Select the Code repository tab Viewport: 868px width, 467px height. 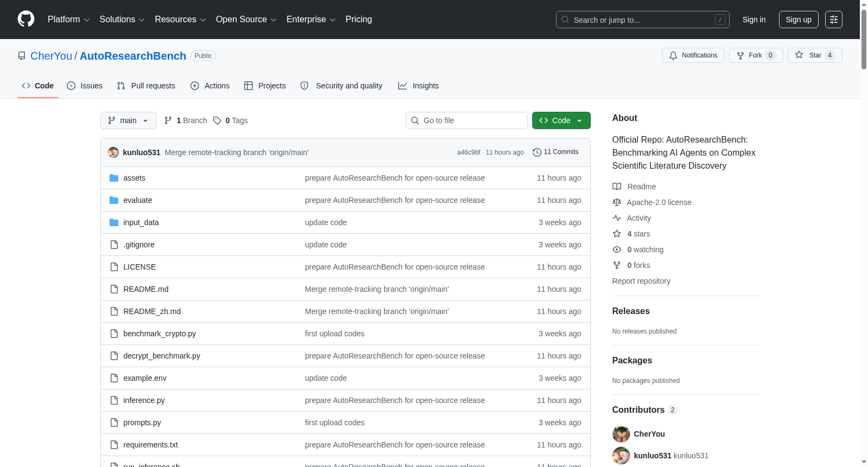(38, 86)
